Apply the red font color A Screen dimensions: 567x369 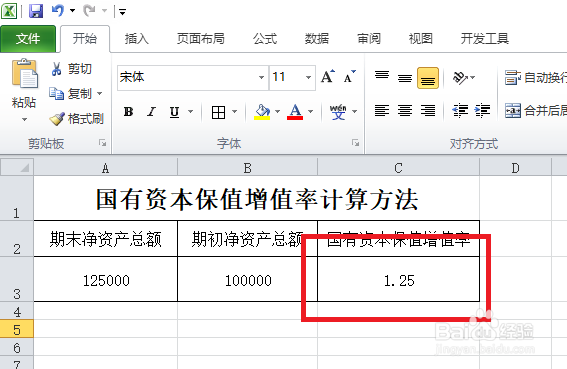click(295, 112)
